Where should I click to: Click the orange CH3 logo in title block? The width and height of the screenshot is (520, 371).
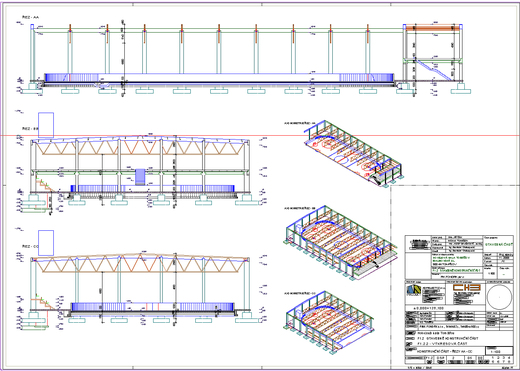coord(466,287)
